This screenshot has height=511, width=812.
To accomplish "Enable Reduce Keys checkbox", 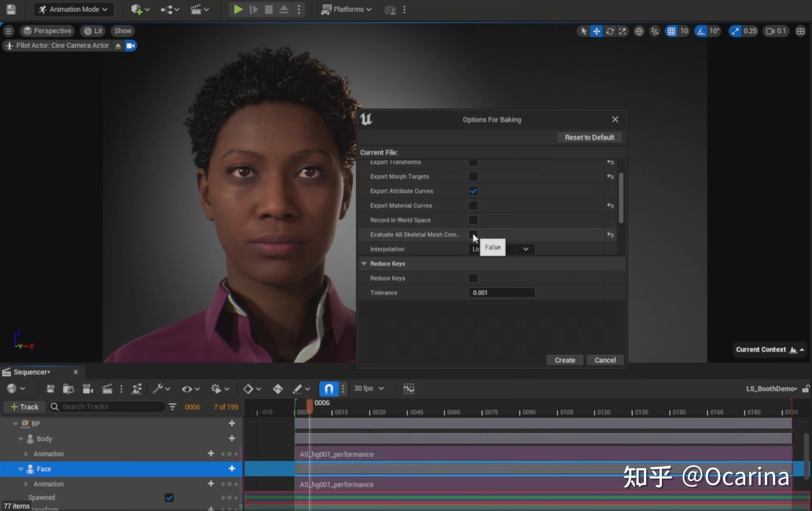I will point(473,278).
